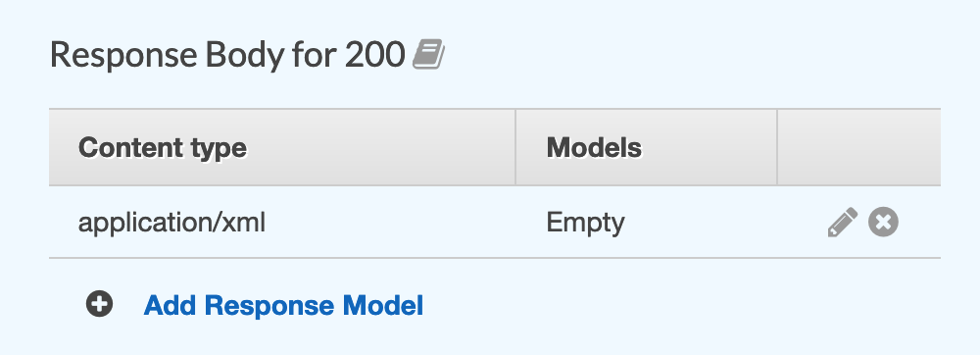Click the 200 status code in heading
The image size is (980, 355).
375,55
